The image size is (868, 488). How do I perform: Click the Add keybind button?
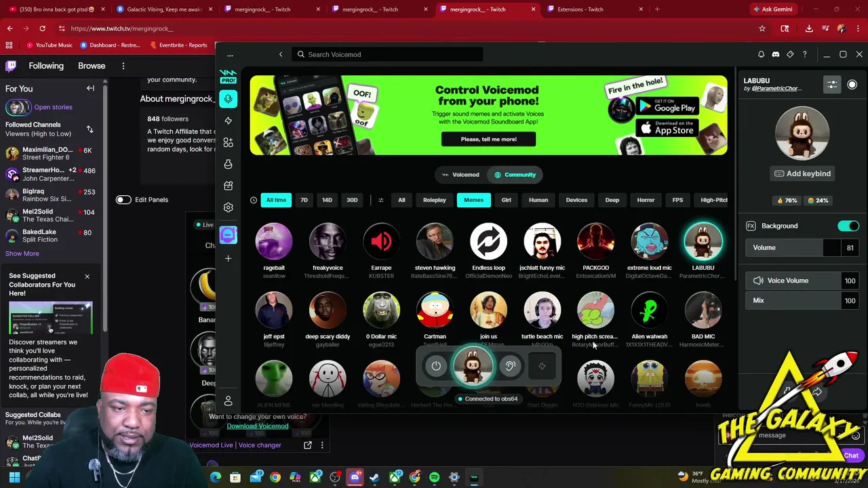pyautogui.click(x=802, y=174)
